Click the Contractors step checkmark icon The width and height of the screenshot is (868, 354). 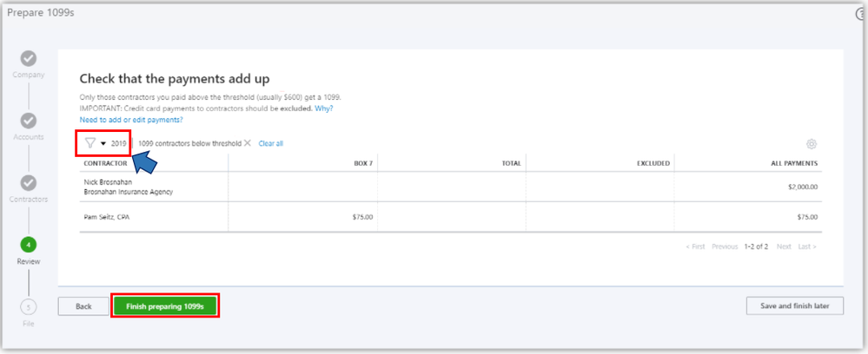coord(28,183)
